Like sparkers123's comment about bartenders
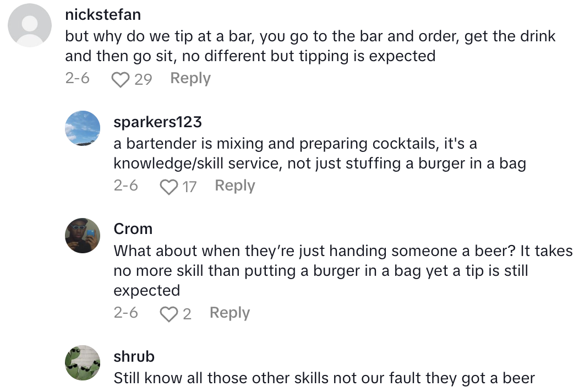The width and height of the screenshot is (579, 392). pos(168,187)
